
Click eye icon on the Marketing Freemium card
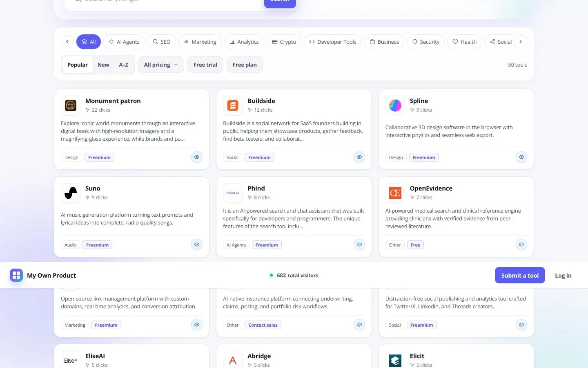pos(197,325)
